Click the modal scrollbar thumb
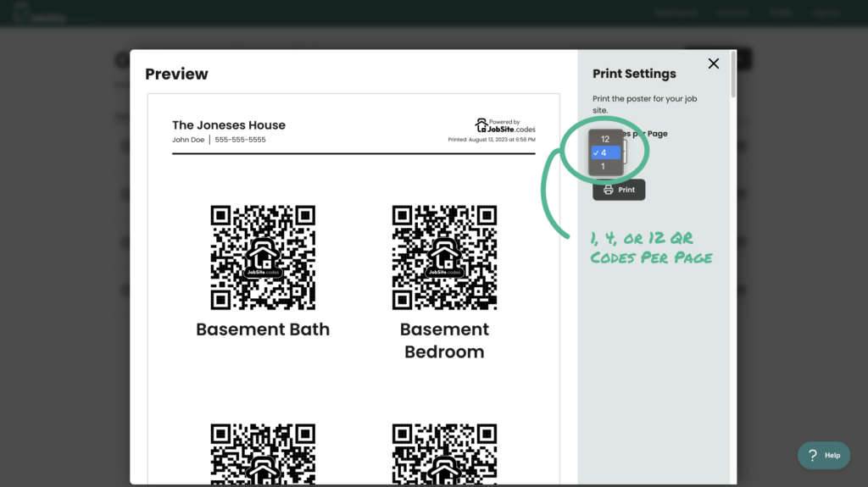 733,75
